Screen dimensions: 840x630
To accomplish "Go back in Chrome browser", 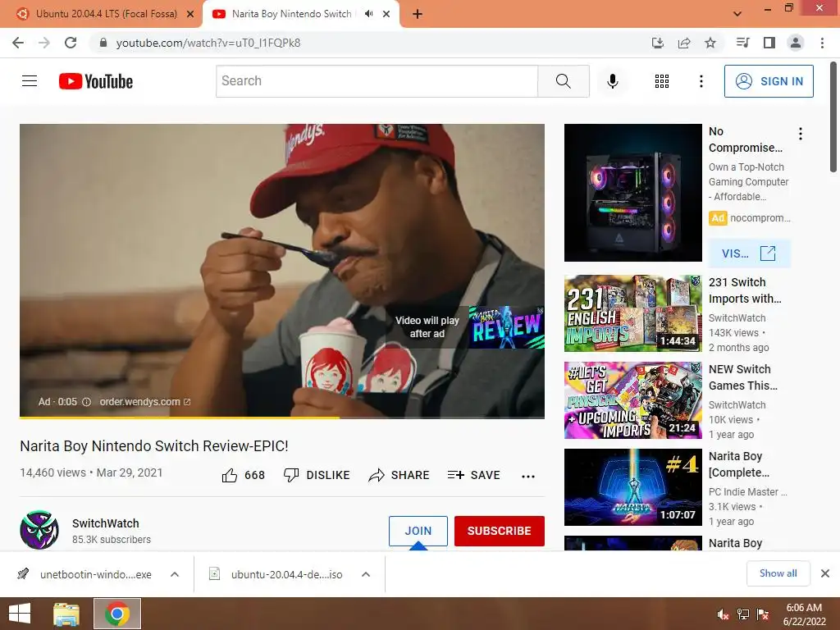I will 18,43.
